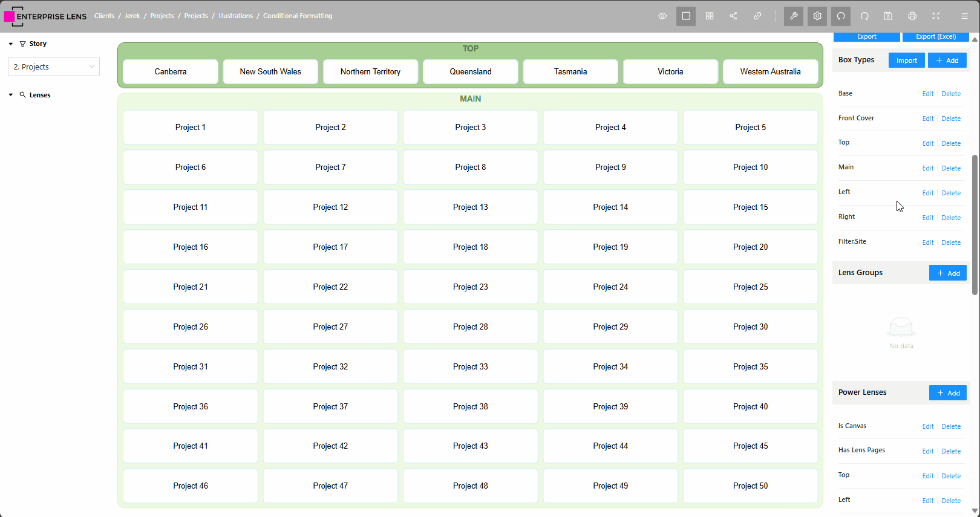Click the Import button for Box Types
This screenshot has width=980, height=517.
[906, 60]
